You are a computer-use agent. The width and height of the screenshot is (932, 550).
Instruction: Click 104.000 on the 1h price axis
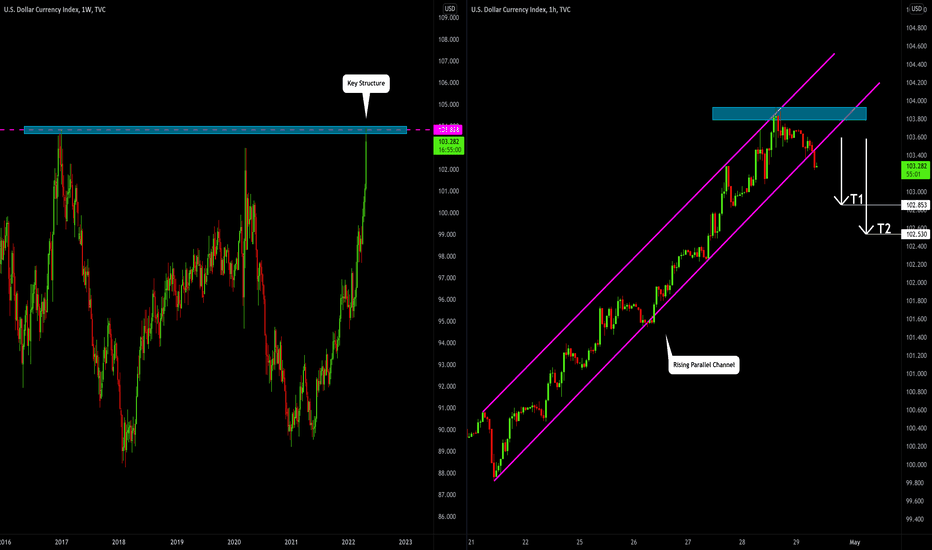coord(916,101)
